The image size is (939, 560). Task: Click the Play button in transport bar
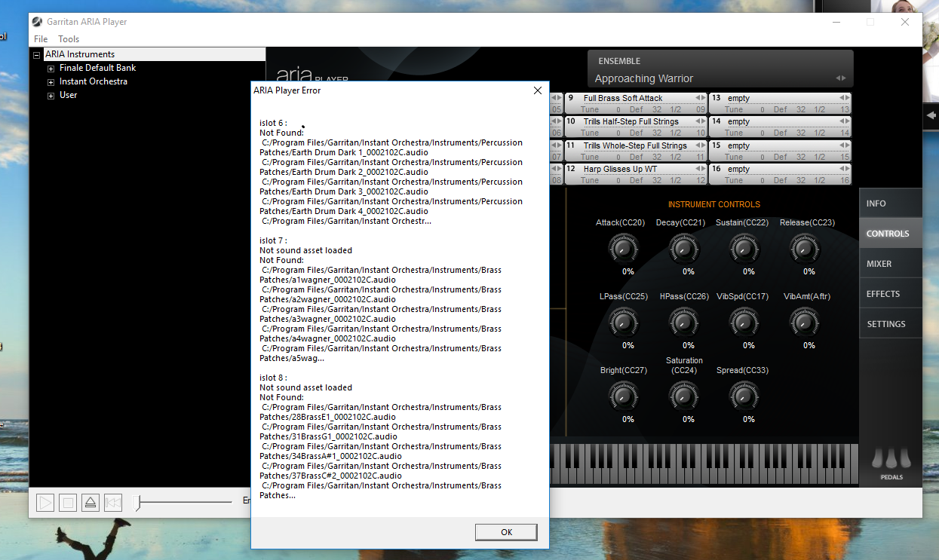click(x=45, y=503)
